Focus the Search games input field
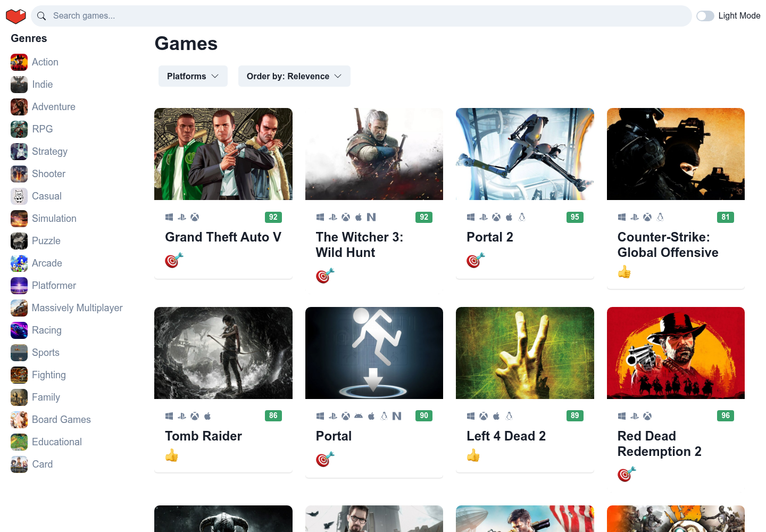766x532 pixels. (362, 16)
